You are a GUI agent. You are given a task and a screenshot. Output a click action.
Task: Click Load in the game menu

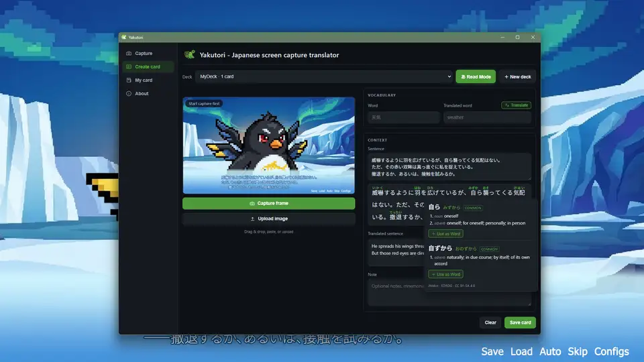(521, 352)
